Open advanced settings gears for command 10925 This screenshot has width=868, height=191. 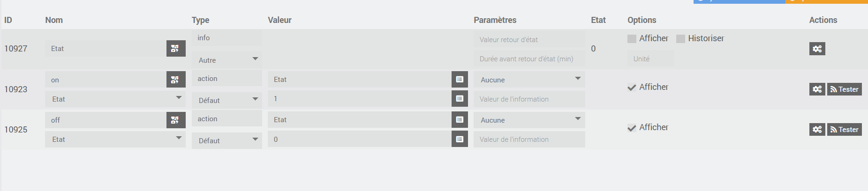(x=817, y=129)
